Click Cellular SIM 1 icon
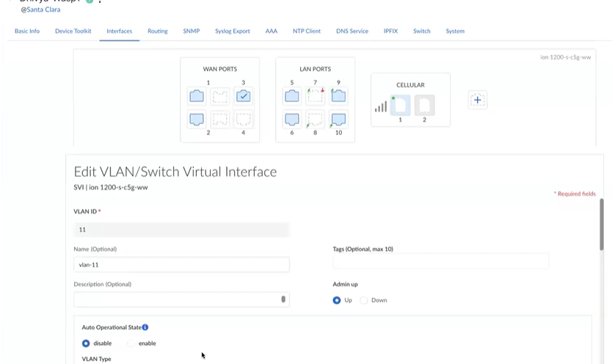Viewport: 612px width, 364px height. pos(400,106)
